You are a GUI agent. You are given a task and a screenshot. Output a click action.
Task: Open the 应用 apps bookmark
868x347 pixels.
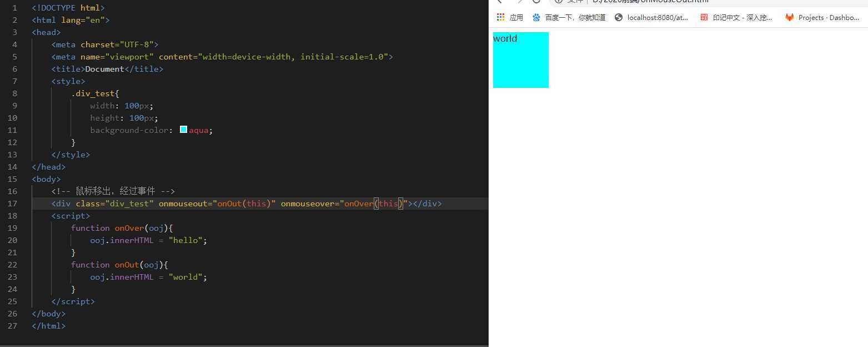coord(510,17)
